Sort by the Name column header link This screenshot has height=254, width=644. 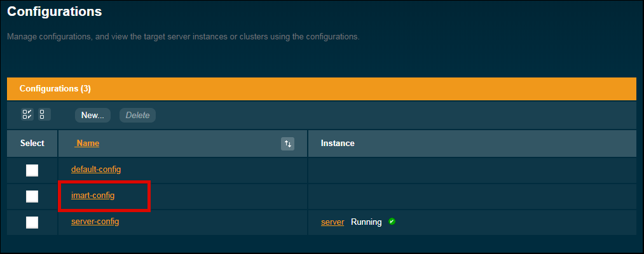point(88,144)
